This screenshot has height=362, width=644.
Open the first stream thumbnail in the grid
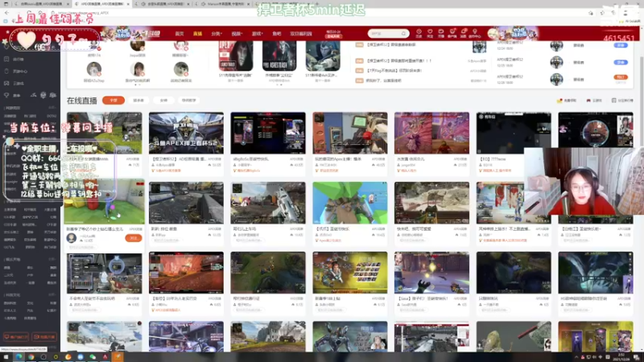105,133
